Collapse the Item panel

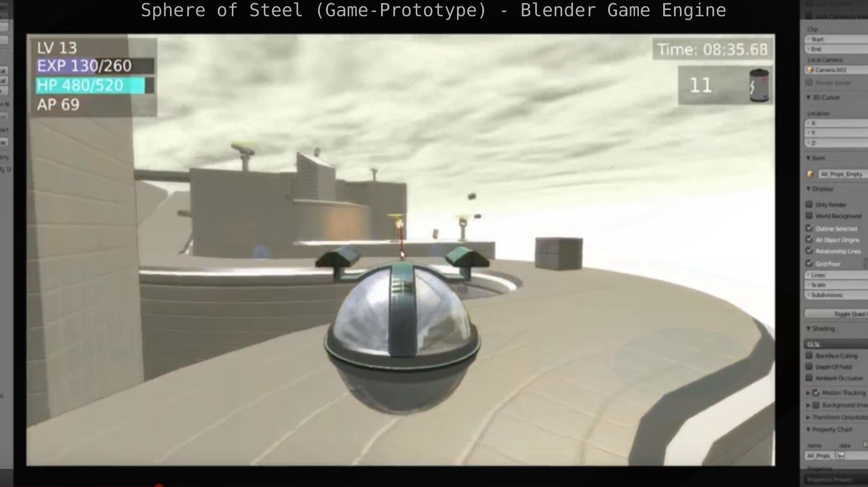[809, 158]
